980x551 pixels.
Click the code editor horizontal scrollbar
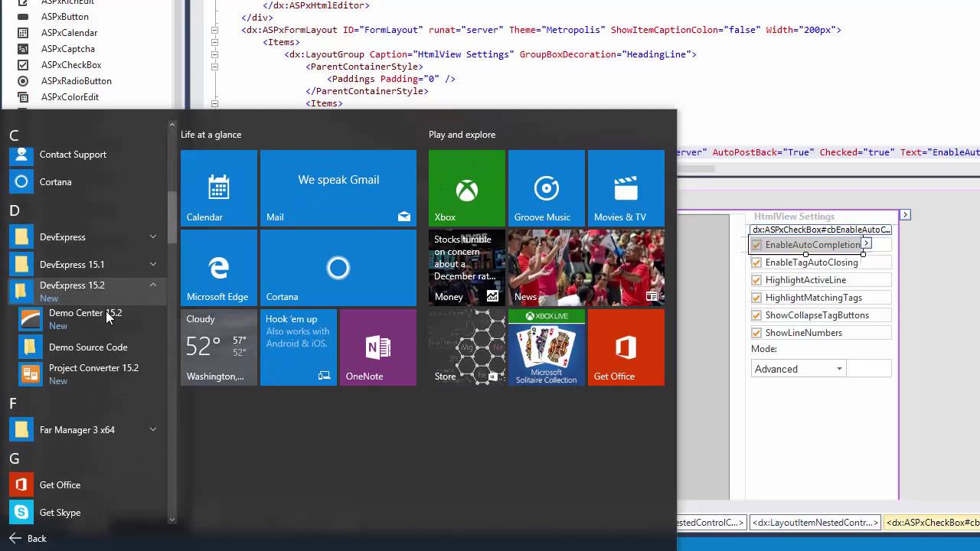click(696, 168)
